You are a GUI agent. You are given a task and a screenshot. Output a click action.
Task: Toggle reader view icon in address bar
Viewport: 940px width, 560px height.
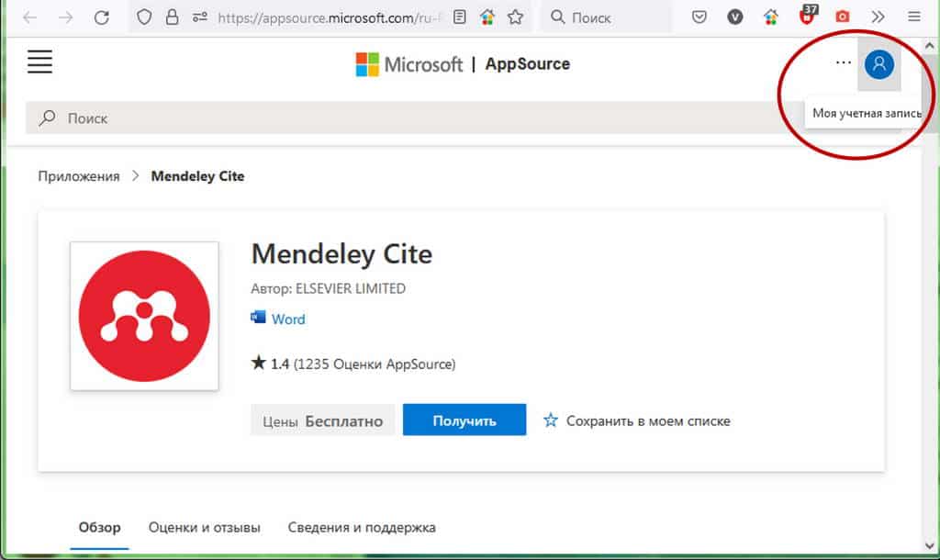459,17
